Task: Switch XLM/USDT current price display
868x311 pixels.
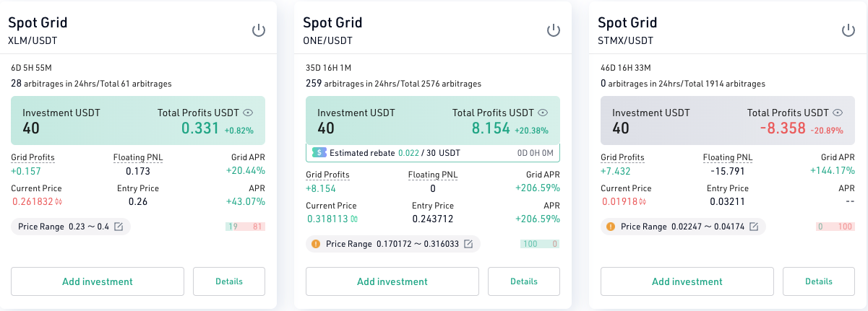Action: (59, 202)
